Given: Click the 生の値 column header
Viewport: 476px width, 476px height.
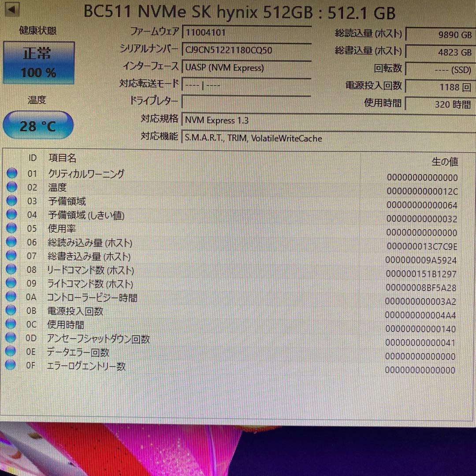Looking at the screenshot, I should (x=445, y=161).
